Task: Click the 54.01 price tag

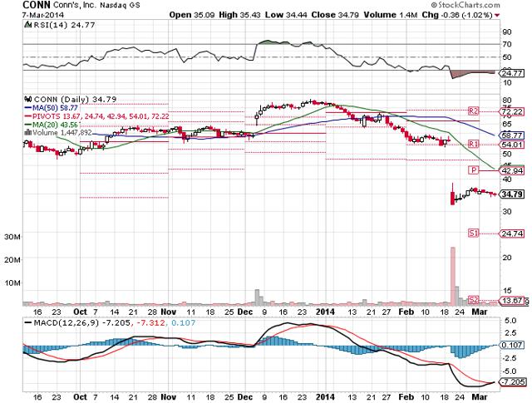Action: click(x=511, y=145)
